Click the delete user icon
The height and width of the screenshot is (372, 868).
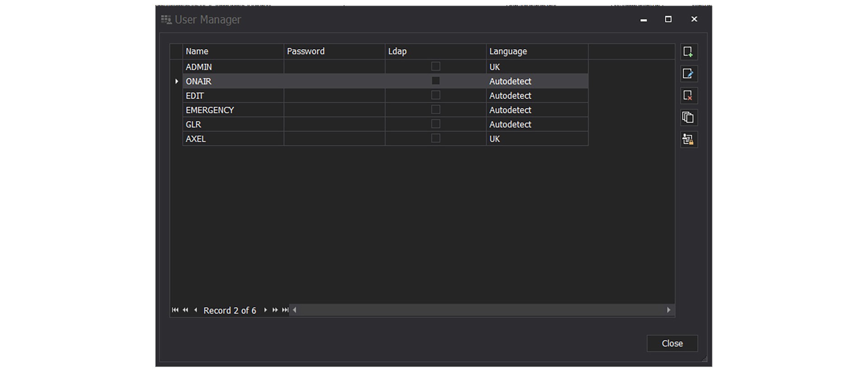688,95
